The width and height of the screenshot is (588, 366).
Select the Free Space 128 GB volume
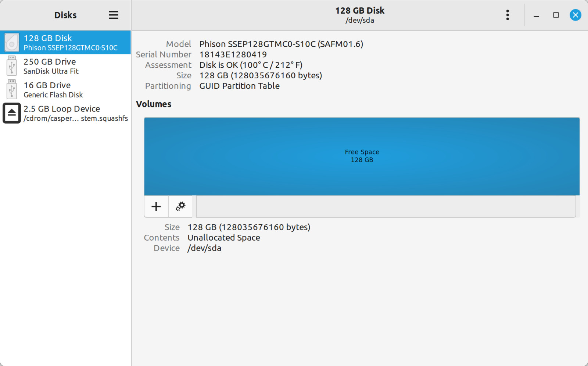click(x=362, y=156)
